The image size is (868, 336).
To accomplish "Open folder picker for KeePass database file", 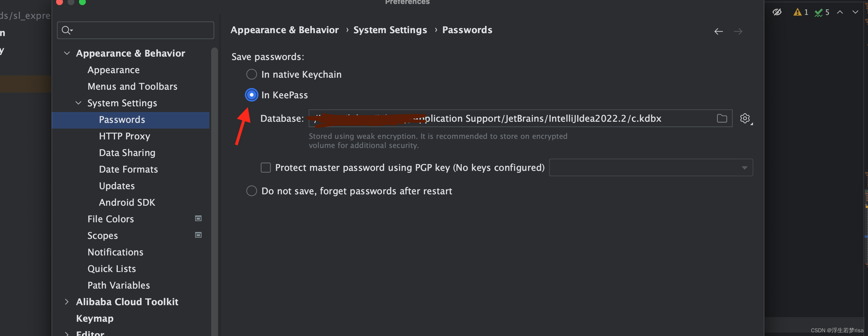I will [x=722, y=118].
